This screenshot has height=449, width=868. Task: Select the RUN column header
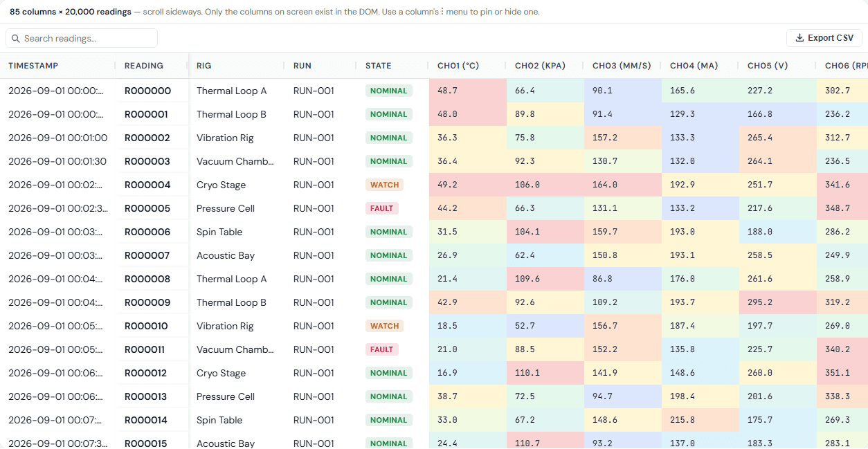click(x=321, y=66)
